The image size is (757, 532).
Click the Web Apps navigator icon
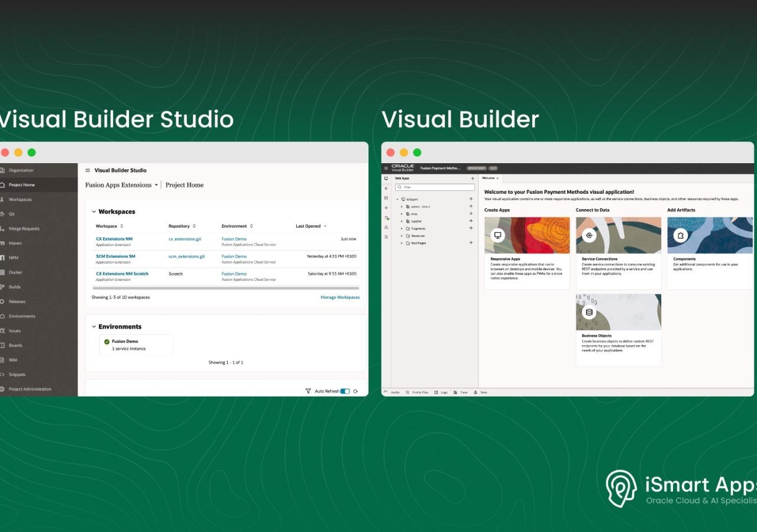pyautogui.click(x=386, y=178)
